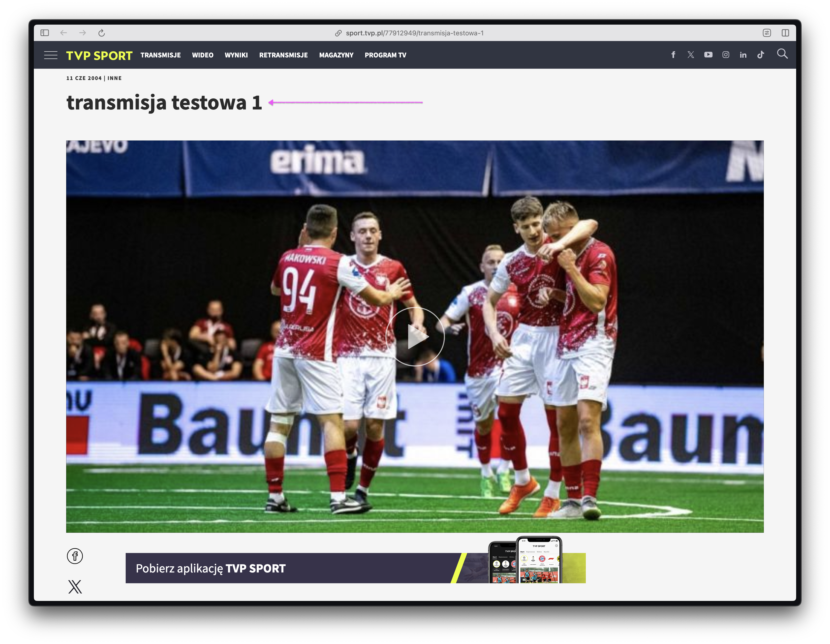Image resolution: width=830 pixels, height=644 pixels.
Task: Open the browser site controls icon
Action: click(x=767, y=33)
